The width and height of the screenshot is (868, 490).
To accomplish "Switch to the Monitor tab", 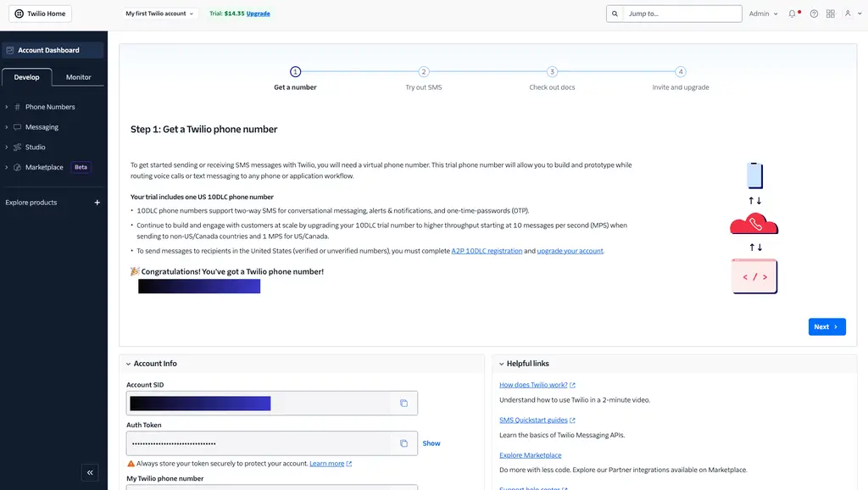I will [x=78, y=77].
